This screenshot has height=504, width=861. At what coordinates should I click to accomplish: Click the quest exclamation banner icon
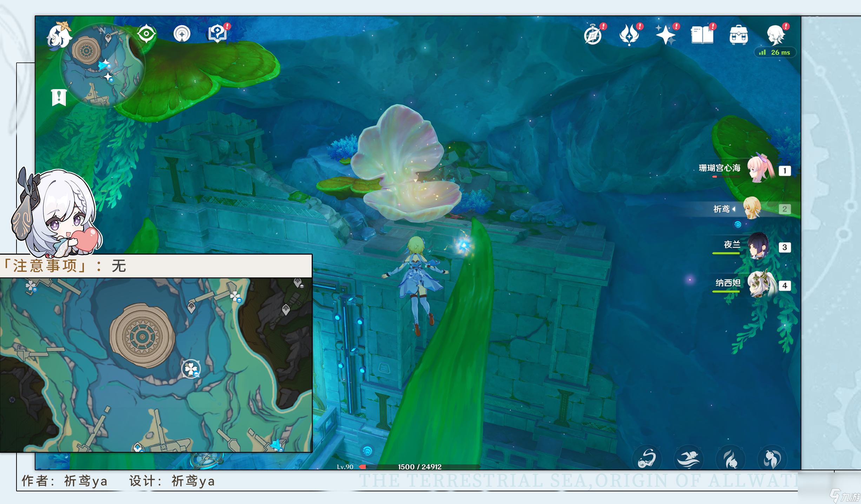click(x=59, y=97)
